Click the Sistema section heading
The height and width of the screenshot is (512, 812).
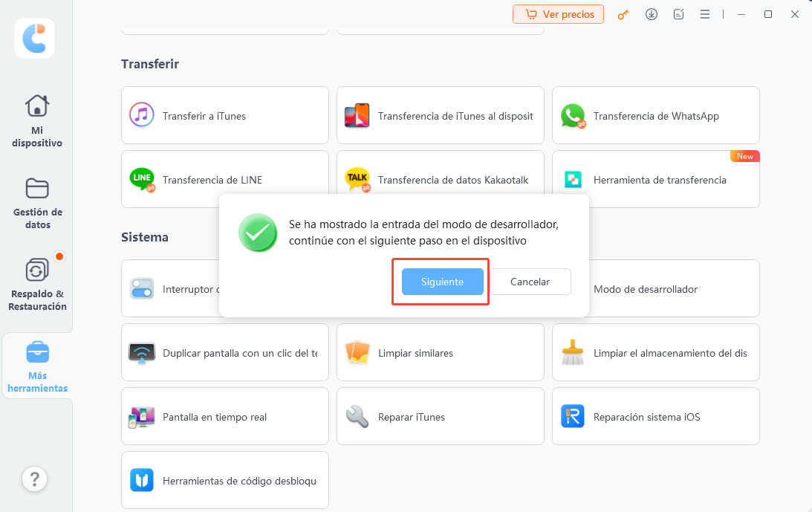(x=144, y=237)
